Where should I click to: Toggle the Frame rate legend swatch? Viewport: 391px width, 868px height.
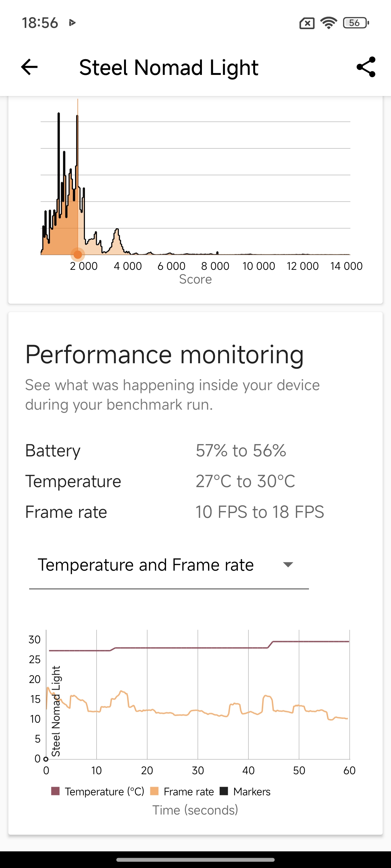(154, 791)
